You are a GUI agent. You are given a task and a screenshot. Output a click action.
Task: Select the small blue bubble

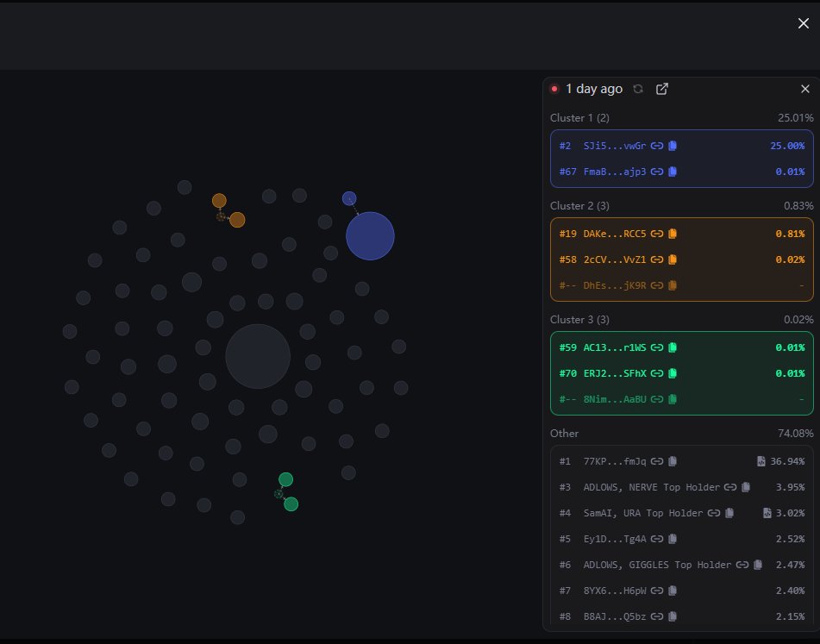(x=349, y=198)
